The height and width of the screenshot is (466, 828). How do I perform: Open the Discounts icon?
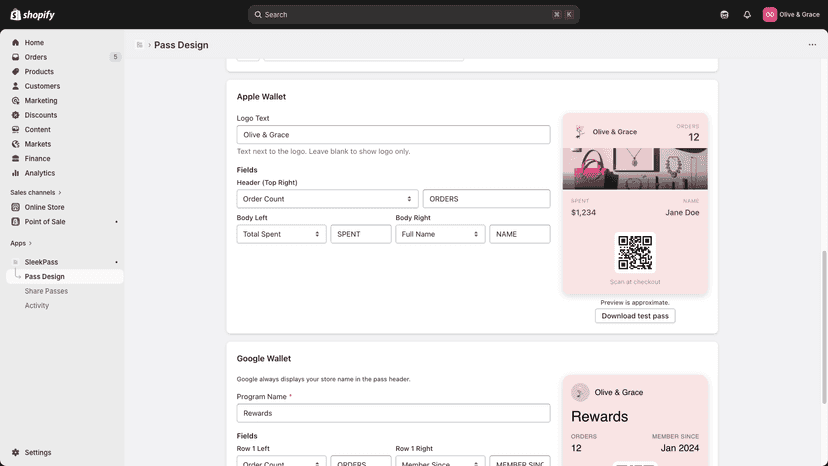pyautogui.click(x=15, y=115)
